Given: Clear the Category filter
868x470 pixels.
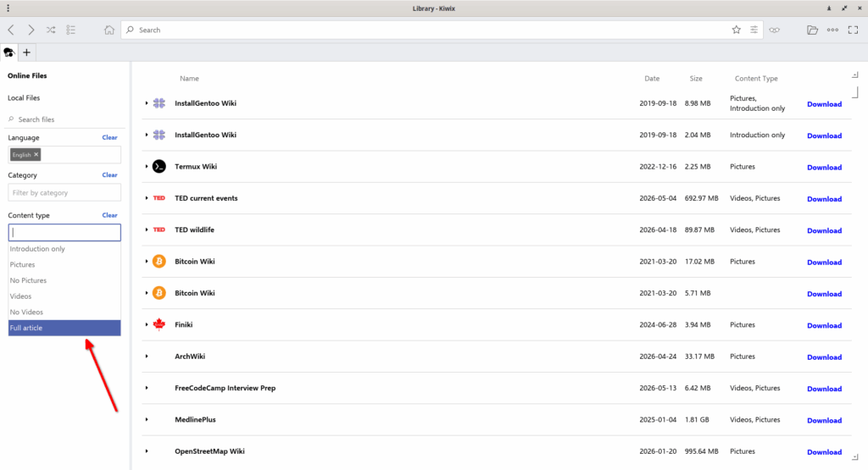Looking at the screenshot, I should click(x=109, y=174).
